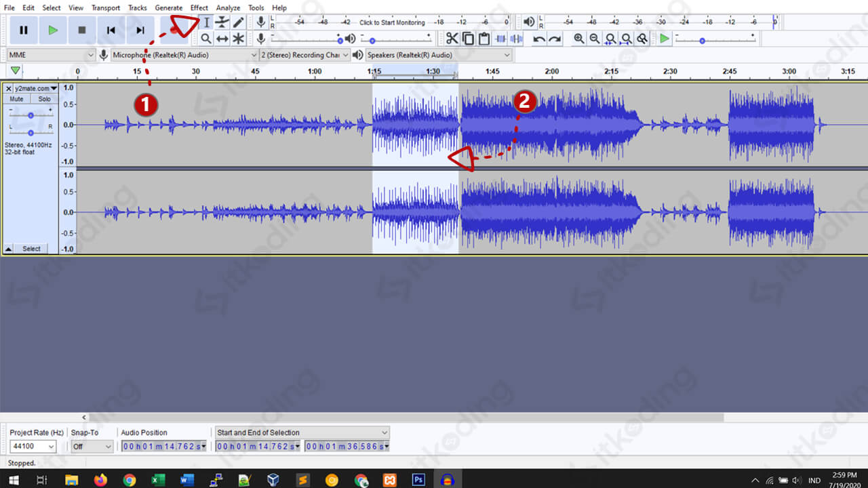The width and height of the screenshot is (868, 488).
Task: Select the Time Shift tool
Action: click(x=222, y=39)
